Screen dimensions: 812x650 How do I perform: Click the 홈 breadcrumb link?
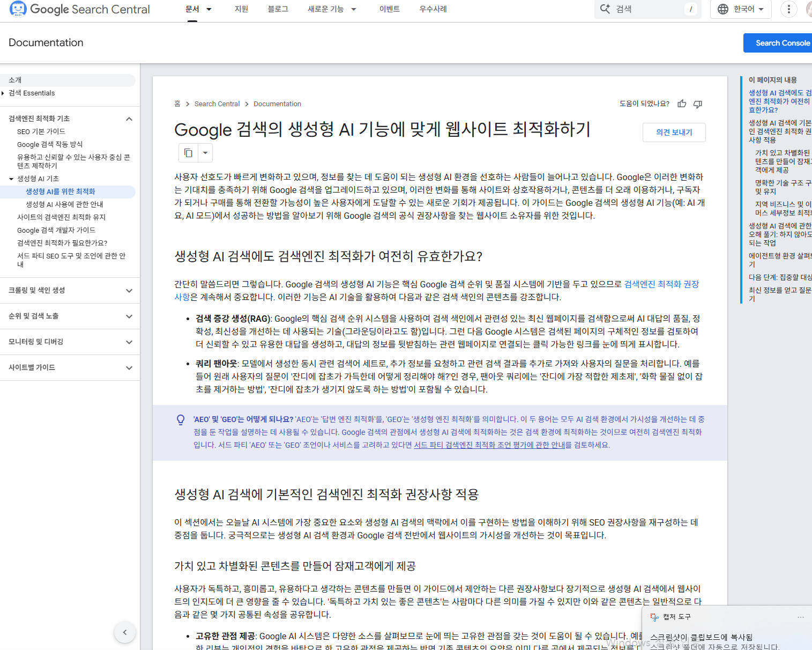(x=177, y=104)
